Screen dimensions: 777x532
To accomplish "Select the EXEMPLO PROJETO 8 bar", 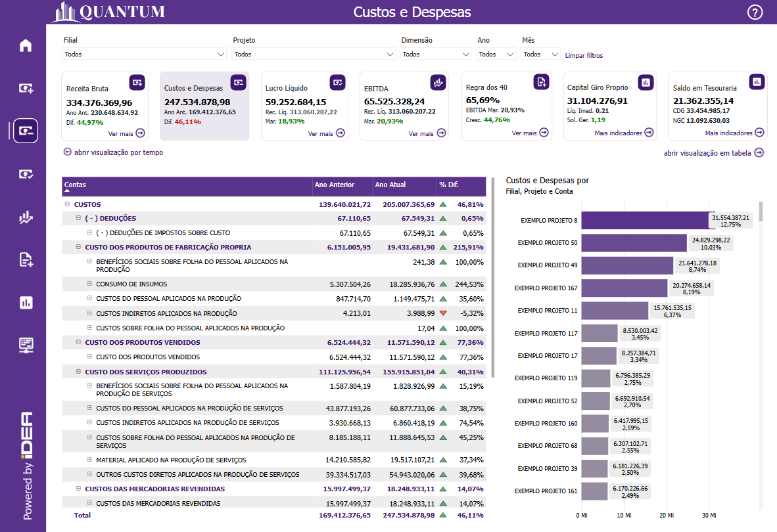I will (643, 221).
